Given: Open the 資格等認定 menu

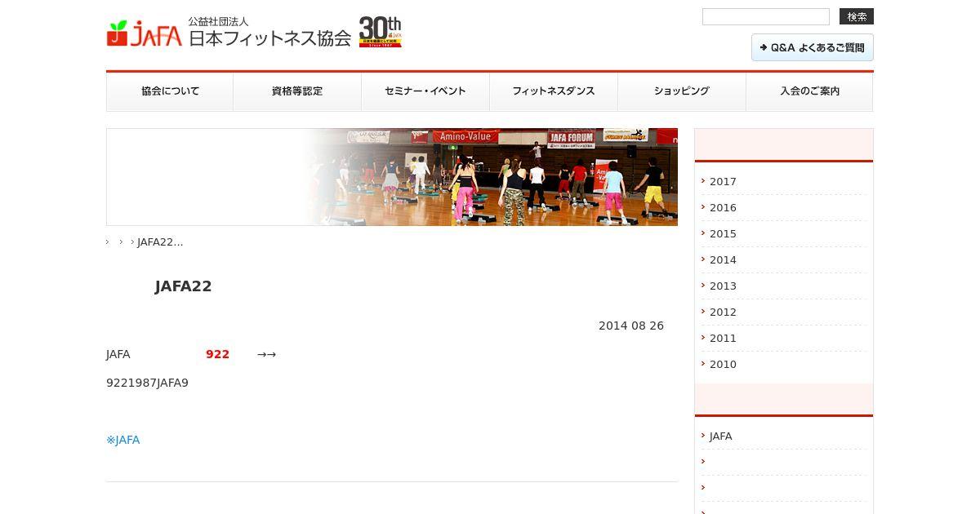Looking at the screenshot, I should click(297, 91).
